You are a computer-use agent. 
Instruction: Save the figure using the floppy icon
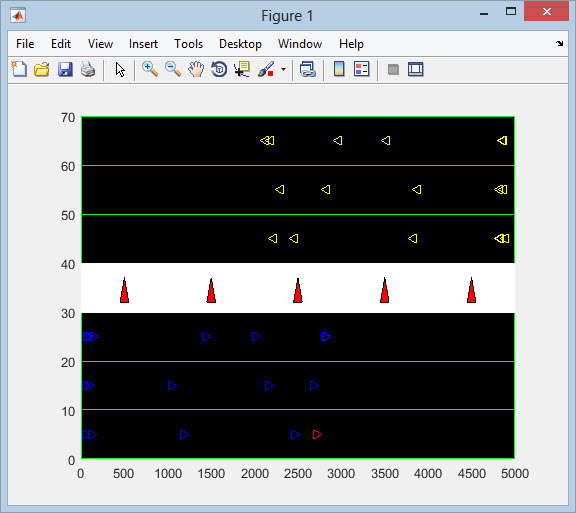coord(65,69)
